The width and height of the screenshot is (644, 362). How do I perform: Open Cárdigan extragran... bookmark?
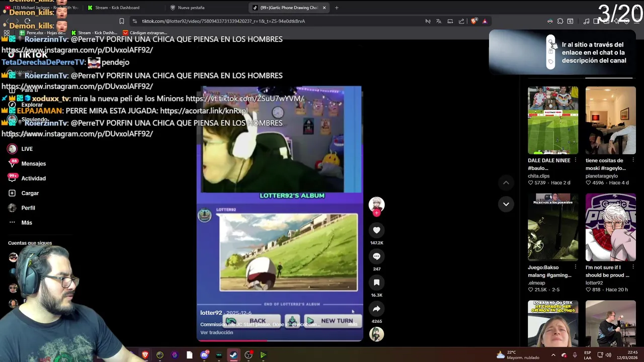point(145,33)
